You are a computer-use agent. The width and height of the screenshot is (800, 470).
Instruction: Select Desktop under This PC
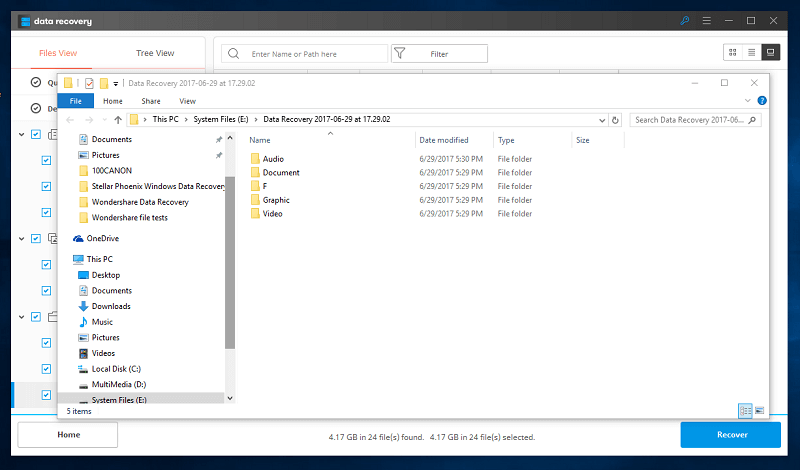click(x=106, y=275)
